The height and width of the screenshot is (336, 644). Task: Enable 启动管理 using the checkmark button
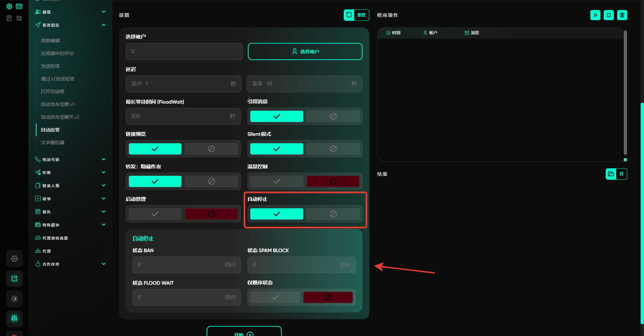pyautogui.click(x=155, y=214)
